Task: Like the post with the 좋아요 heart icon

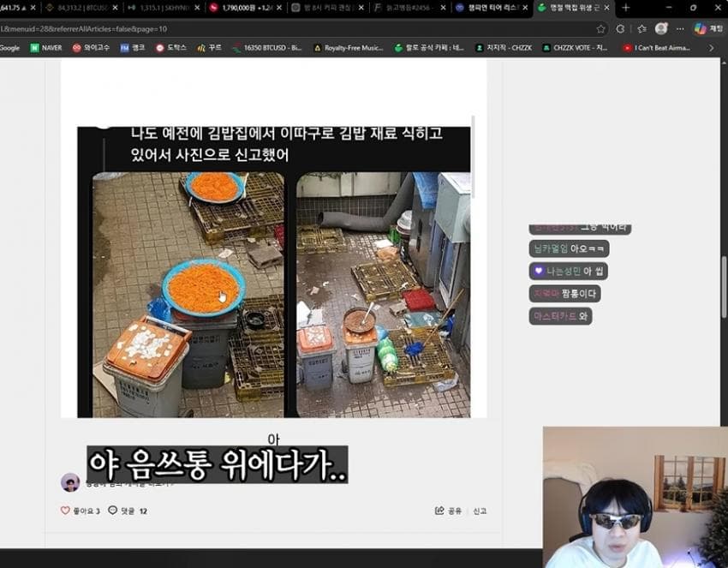Action: pos(65,511)
